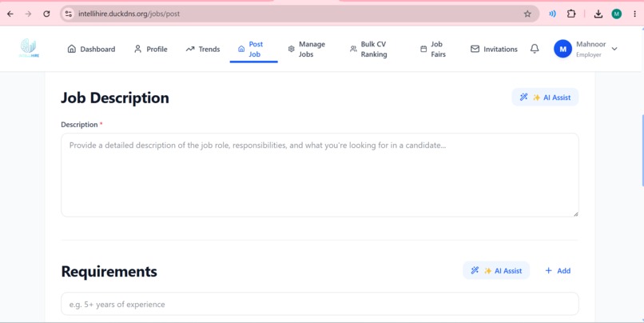Bookmark this page with the star

click(527, 14)
